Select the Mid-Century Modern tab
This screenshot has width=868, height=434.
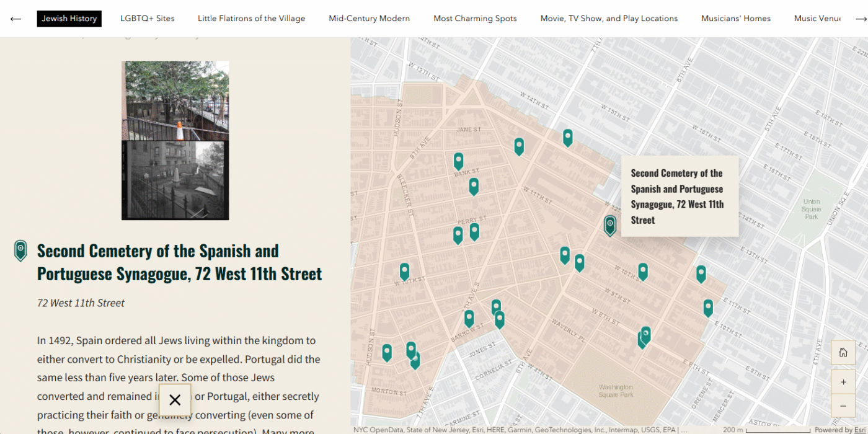click(369, 19)
